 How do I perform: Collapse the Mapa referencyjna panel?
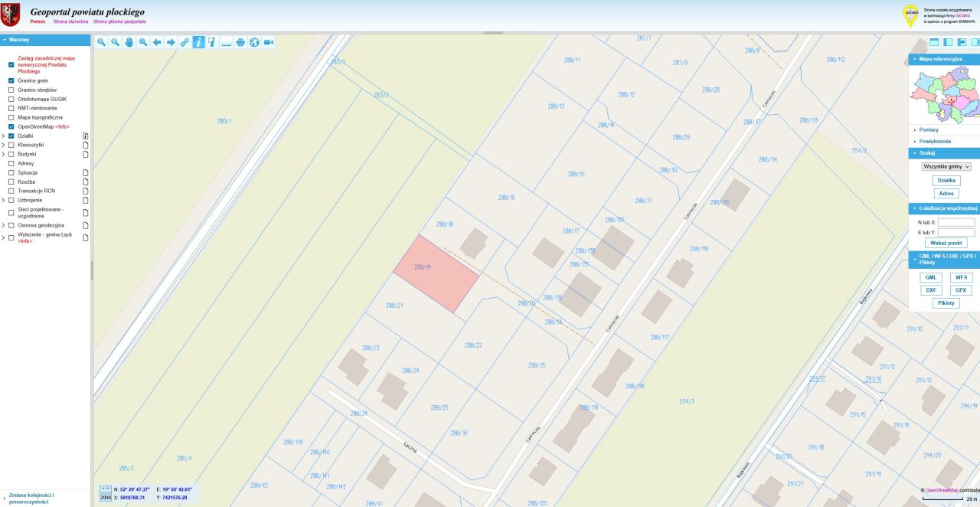[x=944, y=59]
